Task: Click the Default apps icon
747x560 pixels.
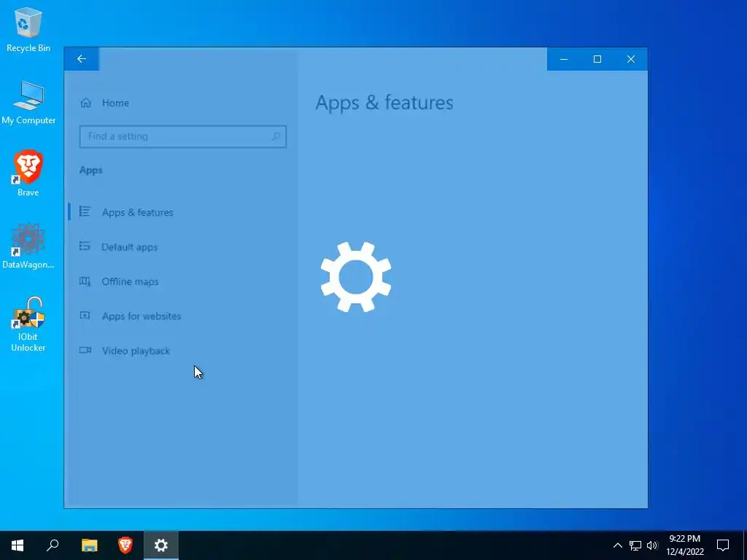Action: click(85, 246)
